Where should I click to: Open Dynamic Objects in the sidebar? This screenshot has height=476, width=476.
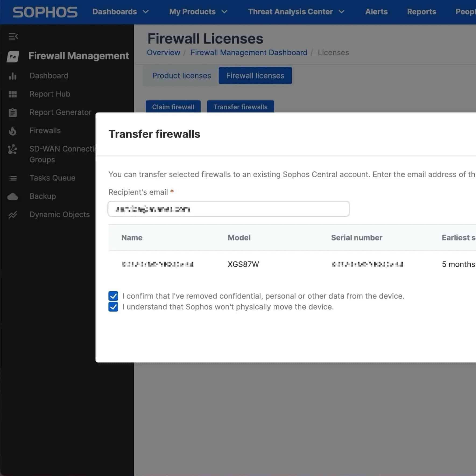click(x=59, y=214)
